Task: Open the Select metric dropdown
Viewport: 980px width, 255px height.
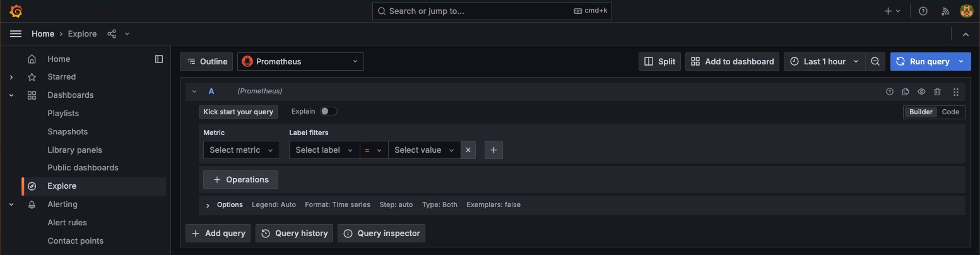Action: click(241, 150)
